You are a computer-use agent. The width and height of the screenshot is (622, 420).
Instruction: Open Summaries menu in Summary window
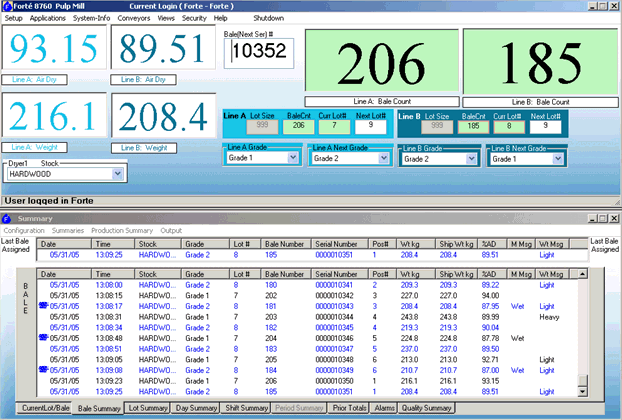click(x=68, y=230)
